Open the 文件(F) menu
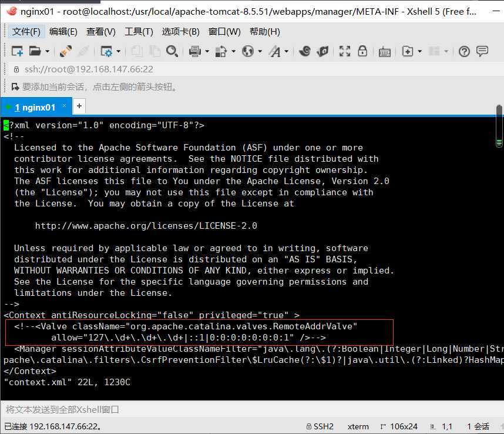This screenshot has width=504, height=434. 26,32
